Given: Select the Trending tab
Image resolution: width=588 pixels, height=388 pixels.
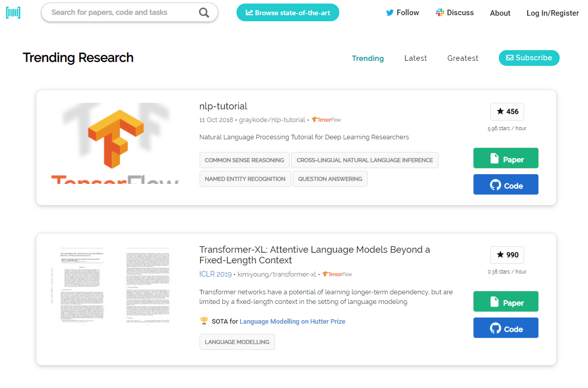Looking at the screenshot, I should tap(368, 58).
